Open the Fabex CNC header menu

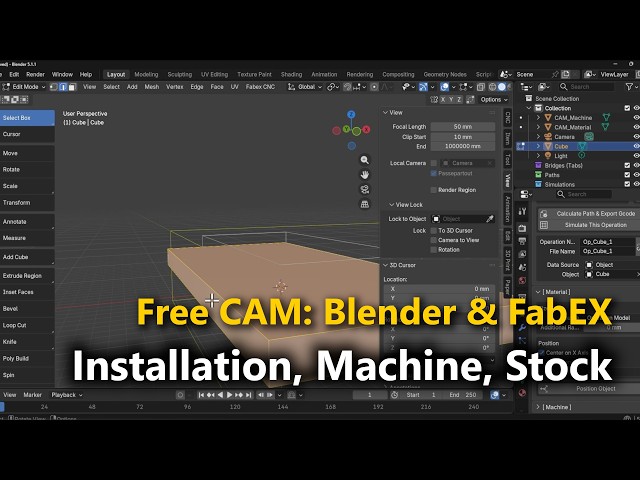pyautogui.click(x=260, y=87)
